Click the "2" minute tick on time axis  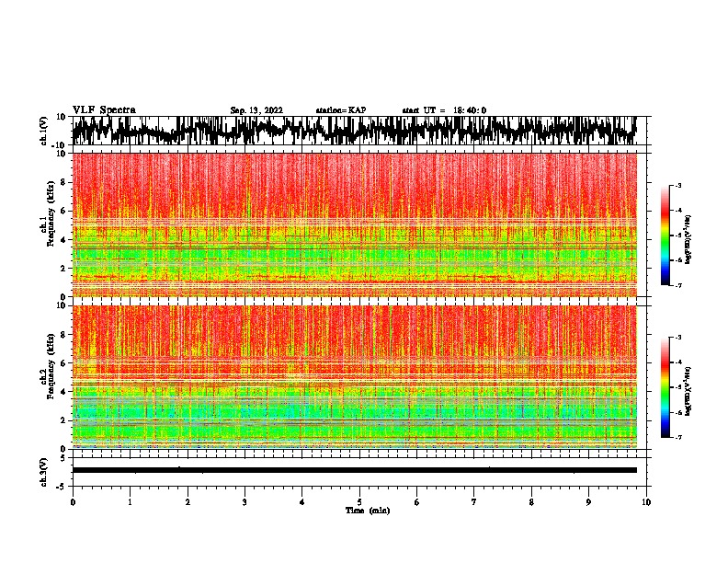point(188,502)
